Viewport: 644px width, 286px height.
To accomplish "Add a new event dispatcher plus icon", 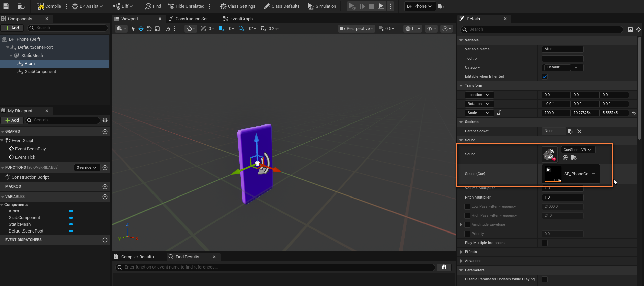I will tap(105, 240).
